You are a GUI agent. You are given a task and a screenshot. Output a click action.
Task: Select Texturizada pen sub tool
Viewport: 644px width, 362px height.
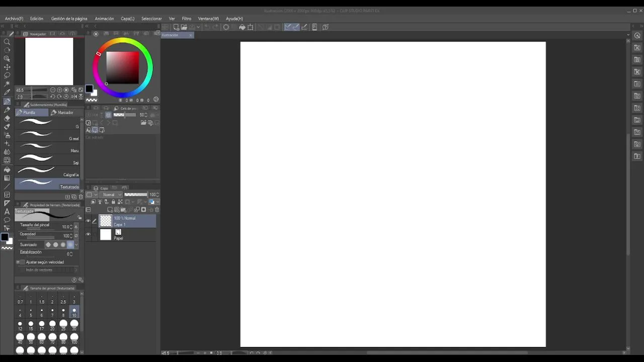(x=48, y=184)
